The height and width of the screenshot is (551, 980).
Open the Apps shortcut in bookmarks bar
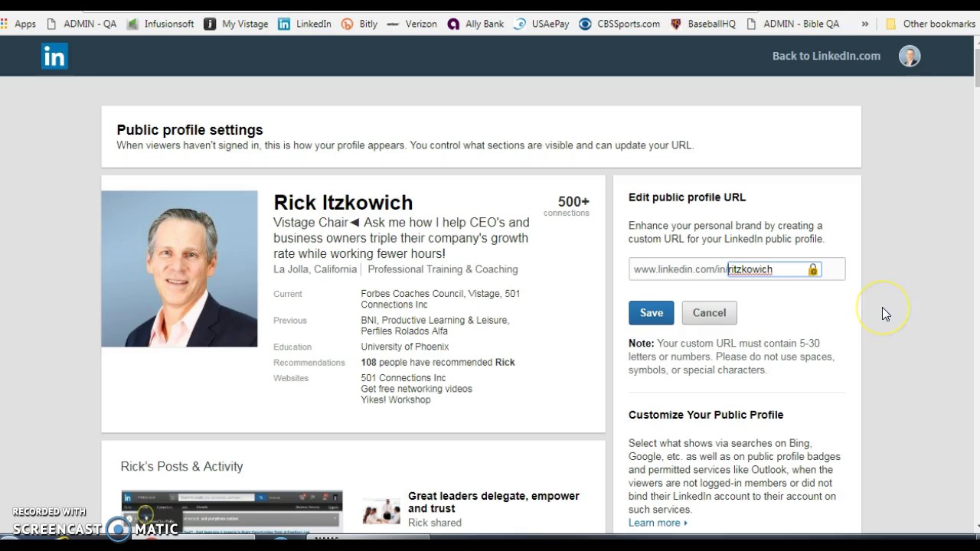[18, 24]
